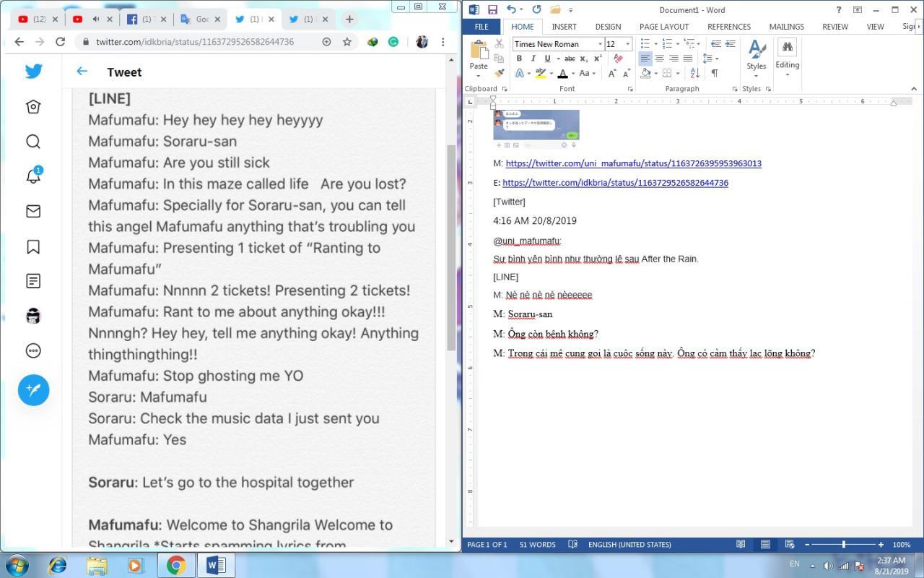Open the uni_mafumafu Twitter status link
Image resolution: width=924 pixels, height=578 pixels.
click(x=633, y=163)
